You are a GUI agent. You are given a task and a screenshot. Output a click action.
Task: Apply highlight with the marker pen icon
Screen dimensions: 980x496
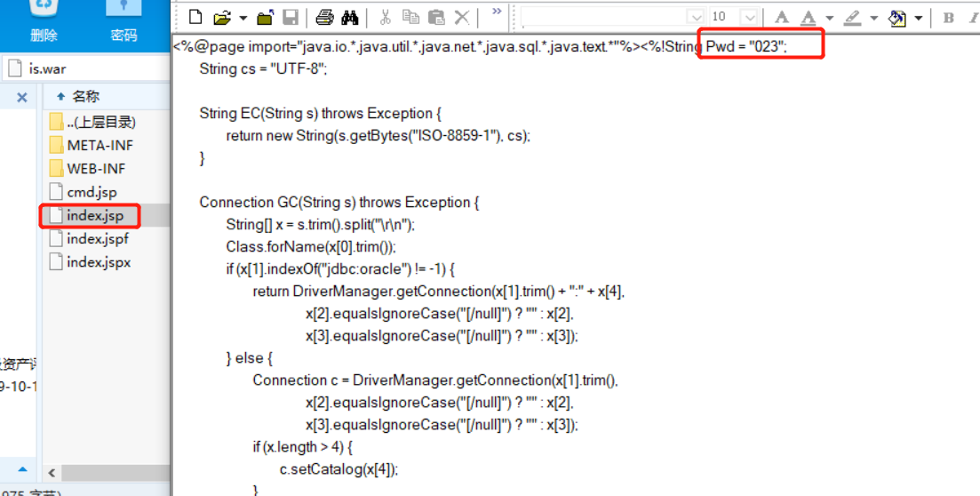coord(852,18)
